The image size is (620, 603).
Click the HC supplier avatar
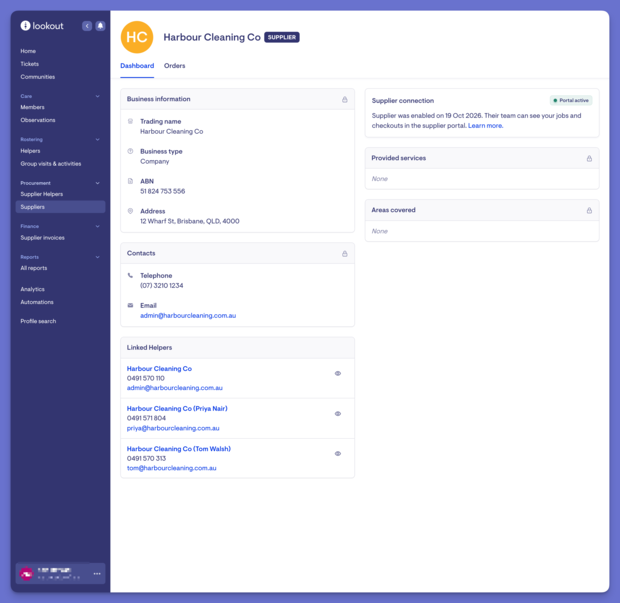(137, 37)
